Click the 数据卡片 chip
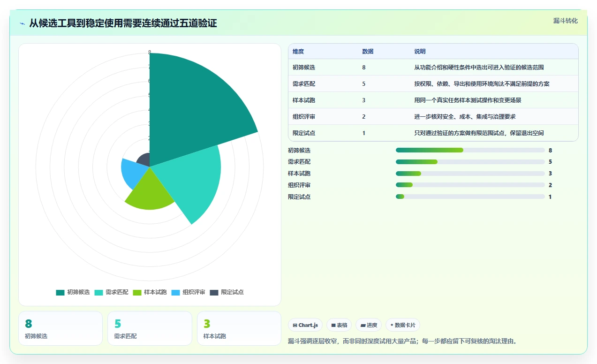The height and width of the screenshot is (364, 597). [402, 325]
